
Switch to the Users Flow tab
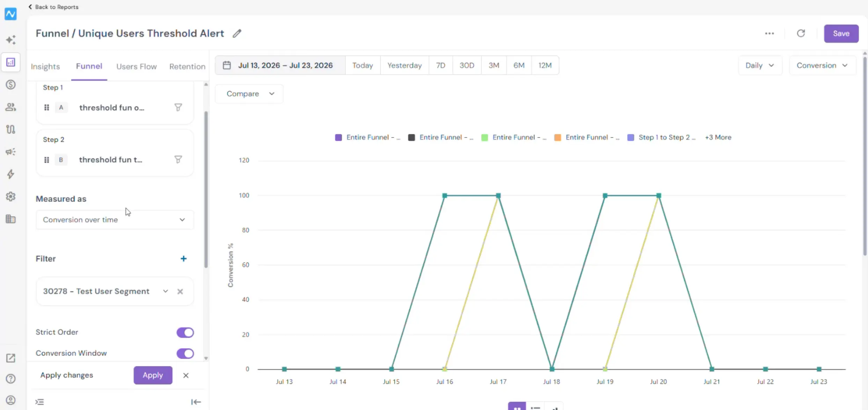pos(137,66)
